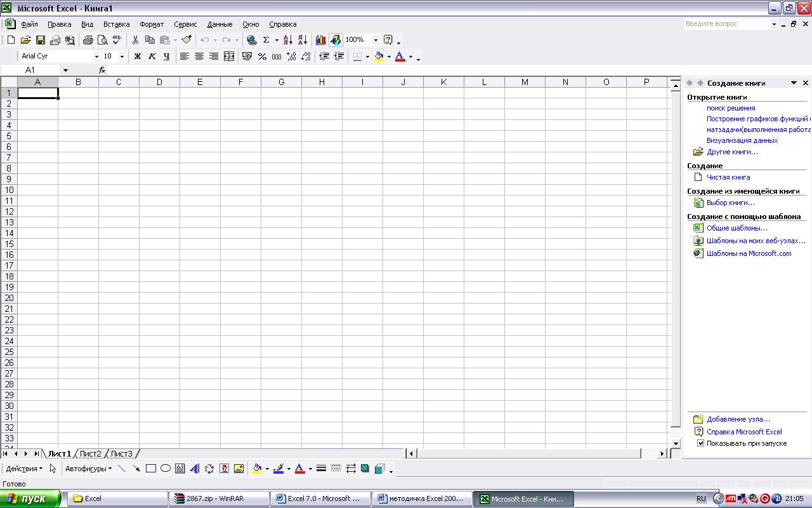Open Fill Color dropdown arrow in formatting toolbar

(x=389, y=57)
